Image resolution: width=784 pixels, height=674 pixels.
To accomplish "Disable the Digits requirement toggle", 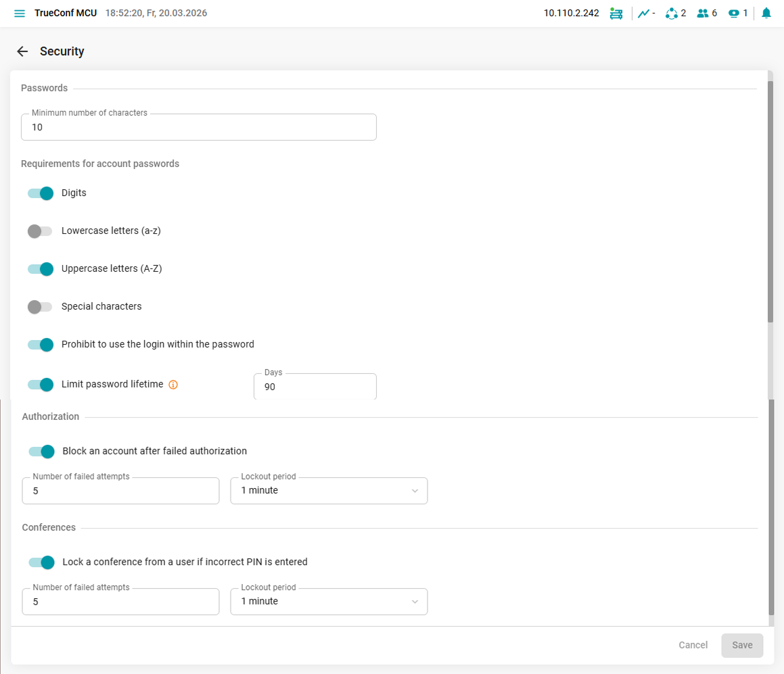I will pyautogui.click(x=41, y=193).
